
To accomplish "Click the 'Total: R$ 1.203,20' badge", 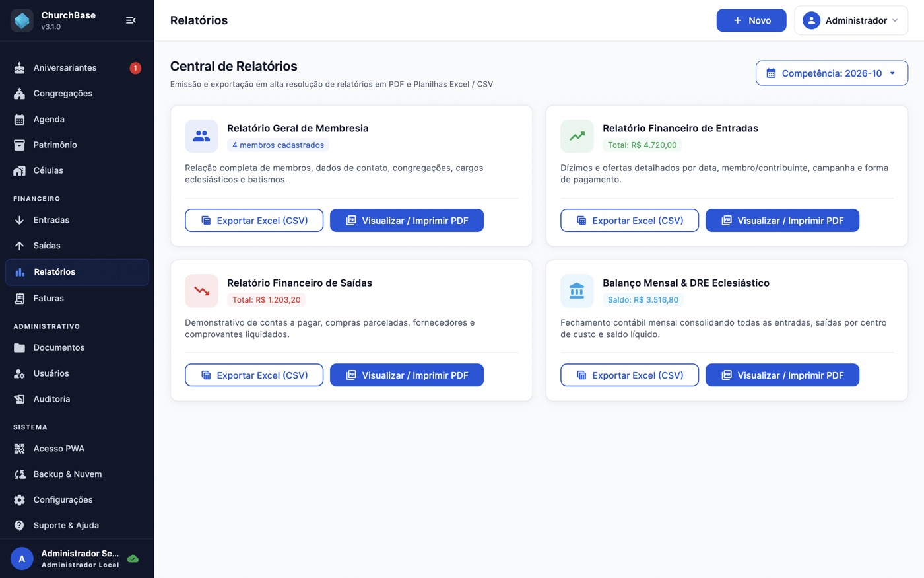I will pos(266,300).
